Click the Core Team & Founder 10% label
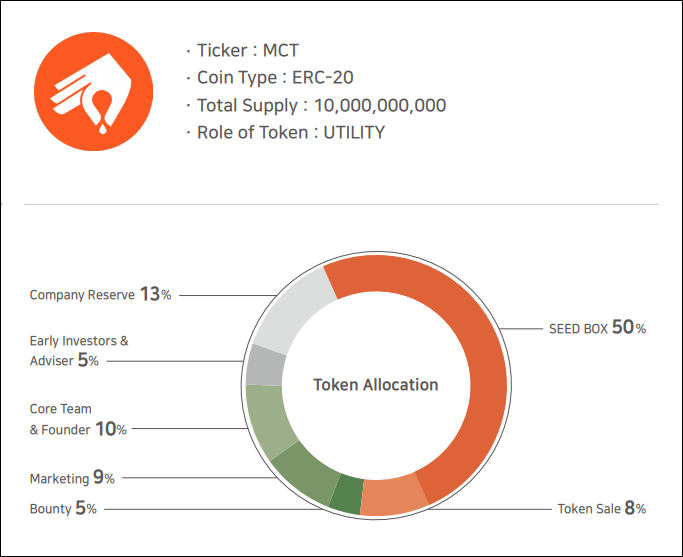Viewport: 683px width, 557px height. click(x=78, y=419)
